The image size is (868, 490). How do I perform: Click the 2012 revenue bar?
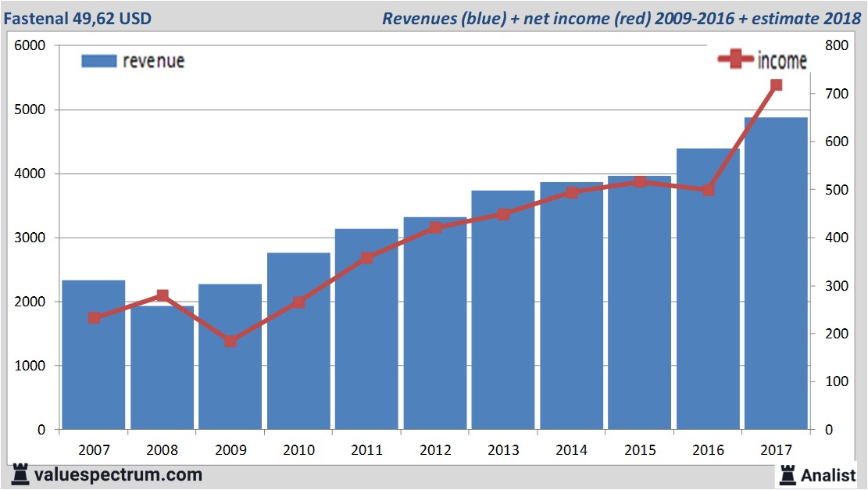435,324
